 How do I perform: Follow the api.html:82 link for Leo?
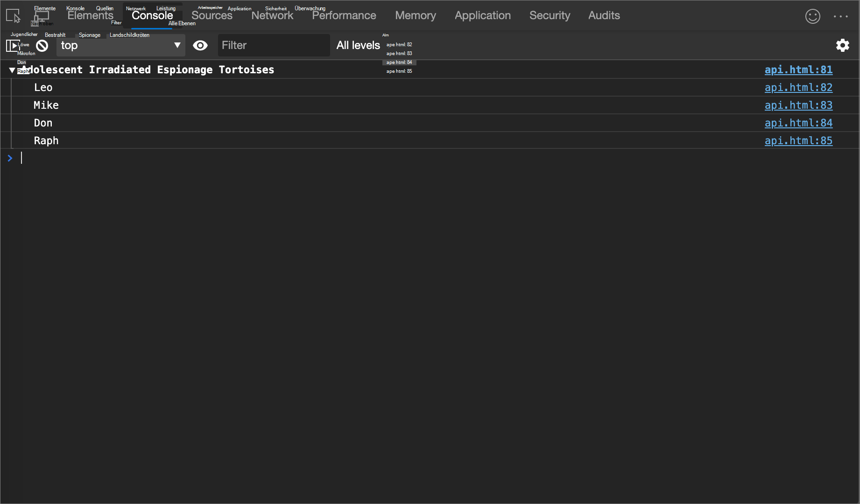[798, 87]
